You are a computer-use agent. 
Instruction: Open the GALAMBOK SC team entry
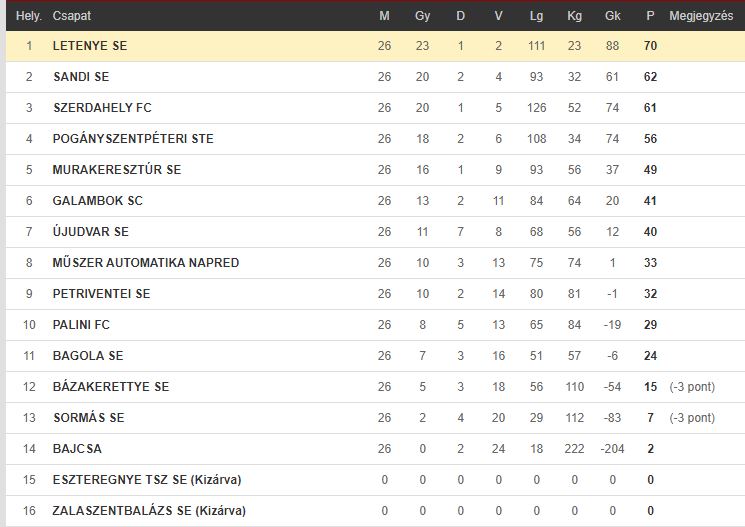(x=97, y=201)
